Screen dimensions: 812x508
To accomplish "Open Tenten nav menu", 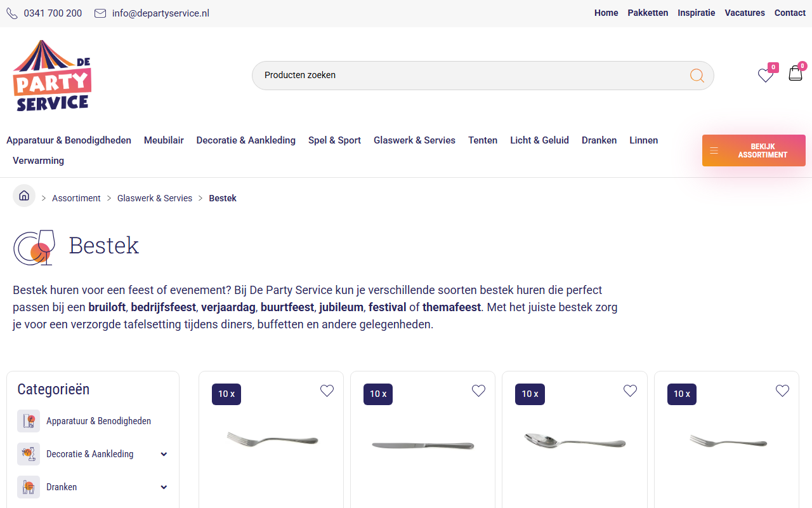I will pos(483,140).
